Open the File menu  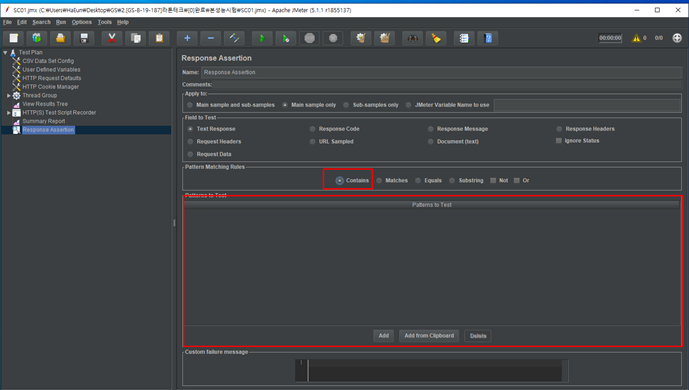7,22
